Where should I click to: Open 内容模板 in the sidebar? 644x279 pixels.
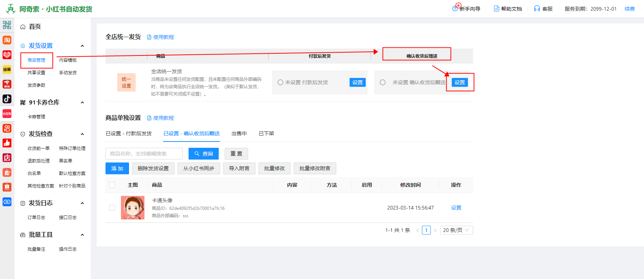point(68,60)
